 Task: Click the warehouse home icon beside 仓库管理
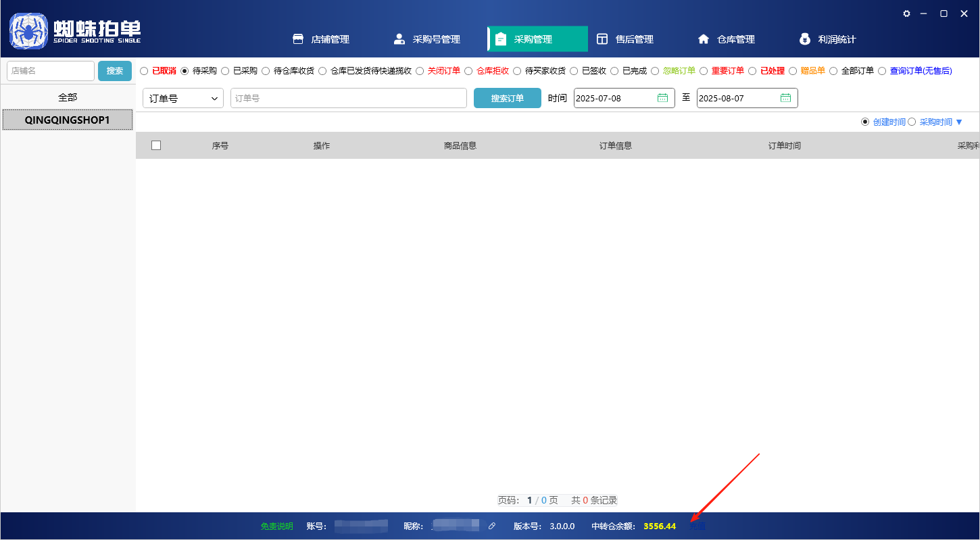point(704,39)
